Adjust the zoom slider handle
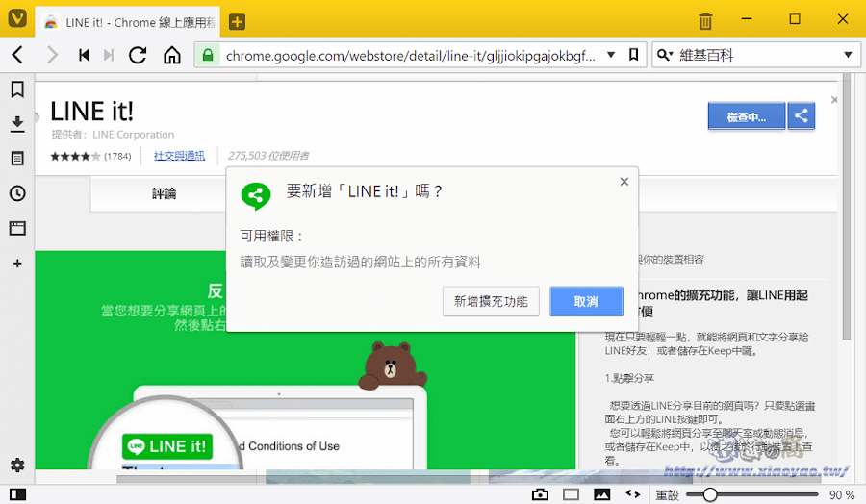The image size is (866, 504). point(710,494)
